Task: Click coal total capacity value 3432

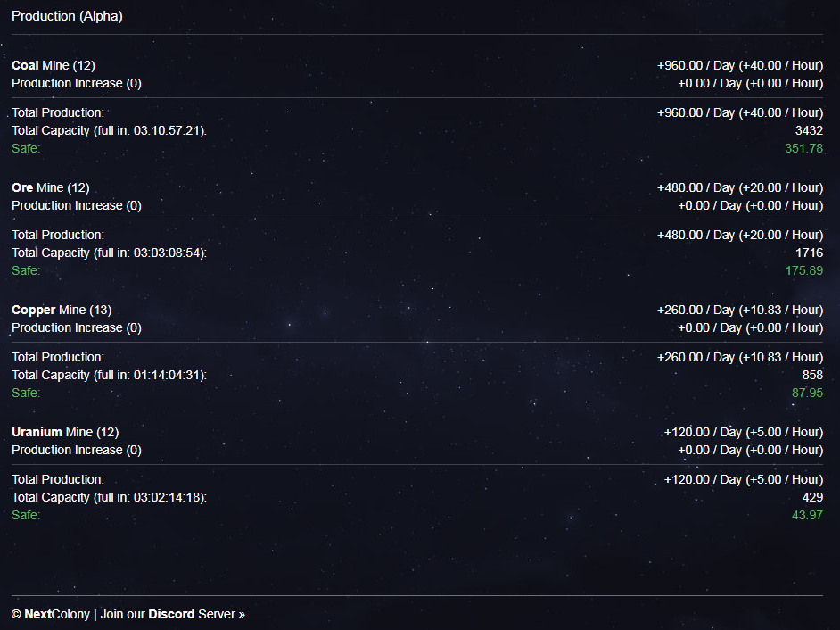Action: click(809, 131)
